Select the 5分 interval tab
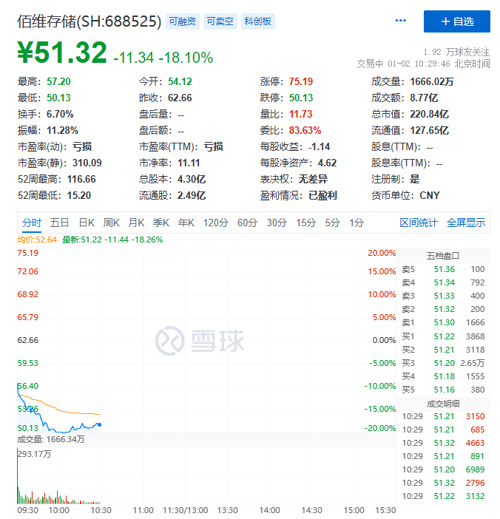Viewport: 500px width, 519px height. tap(332, 222)
